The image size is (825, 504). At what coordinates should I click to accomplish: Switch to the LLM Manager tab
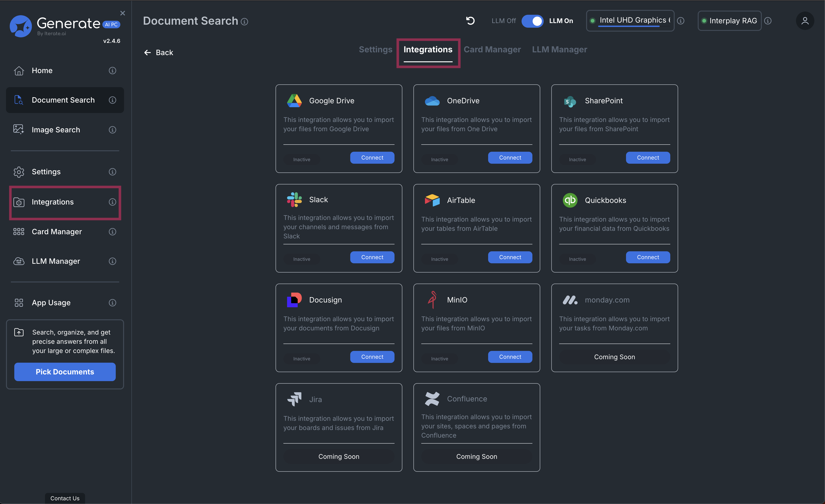pyautogui.click(x=559, y=50)
